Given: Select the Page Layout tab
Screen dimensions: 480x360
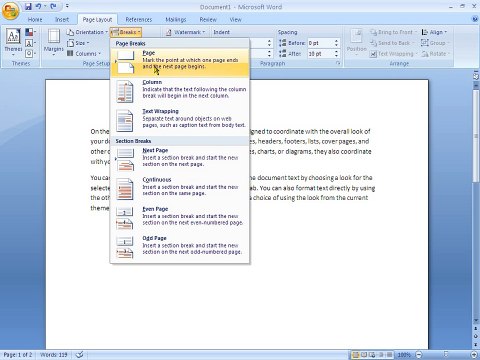Looking at the screenshot, I should point(97,20).
